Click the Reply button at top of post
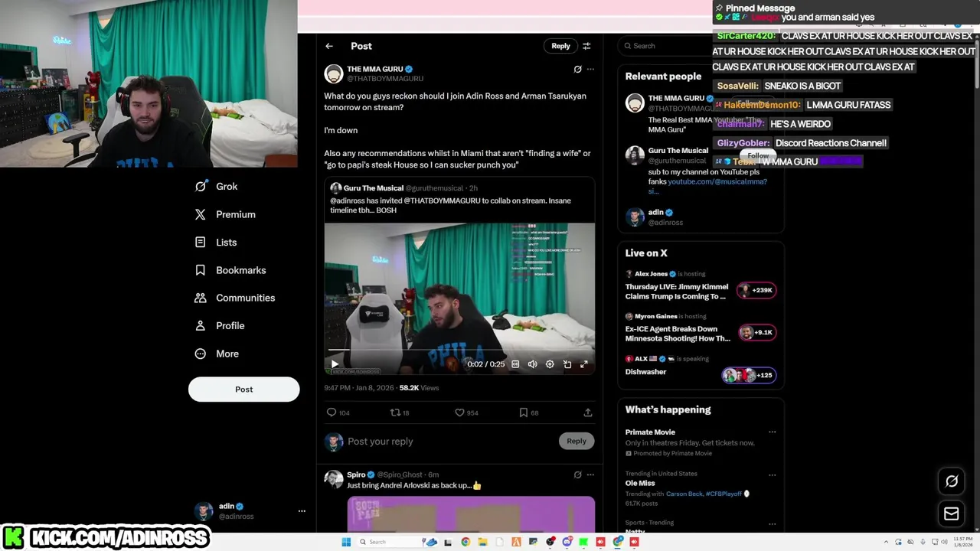This screenshot has width=980, height=551. [560, 46]
